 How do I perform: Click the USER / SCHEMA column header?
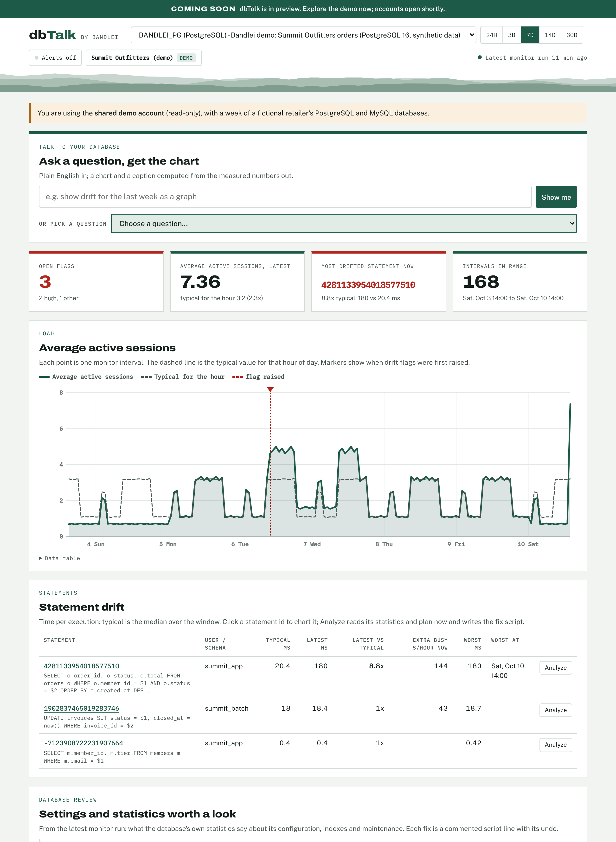215,644
